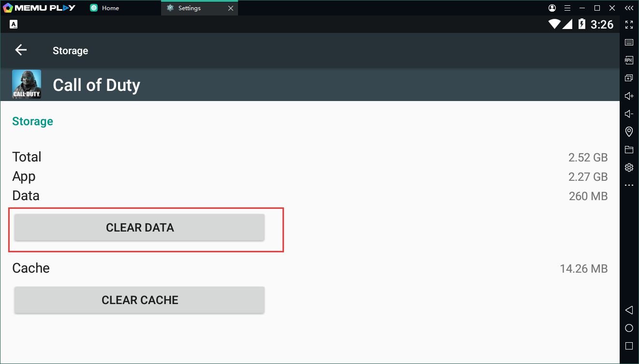This screenshot has height=364, width=639.
Task: Open the user account profile icon
Action: pyautogui.click(x=552, y=8)
